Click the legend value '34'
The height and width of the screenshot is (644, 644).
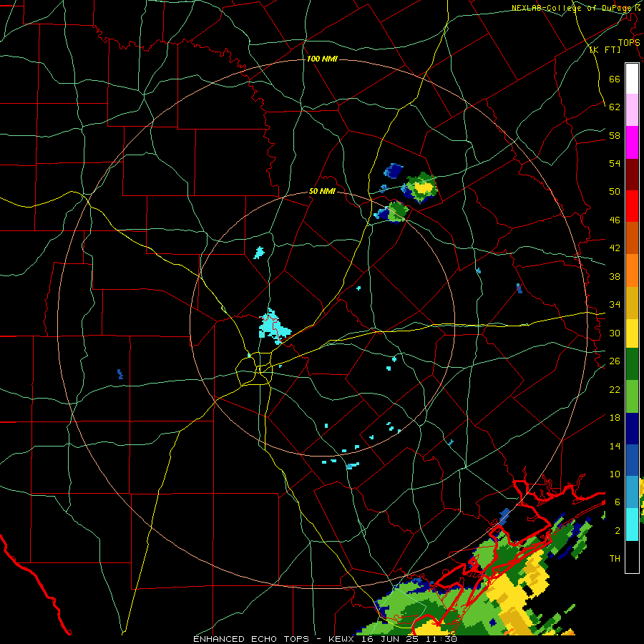615,305
